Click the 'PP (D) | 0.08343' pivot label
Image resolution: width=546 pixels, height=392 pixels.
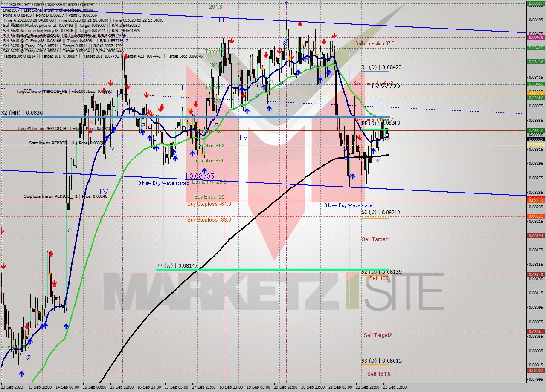381,123
